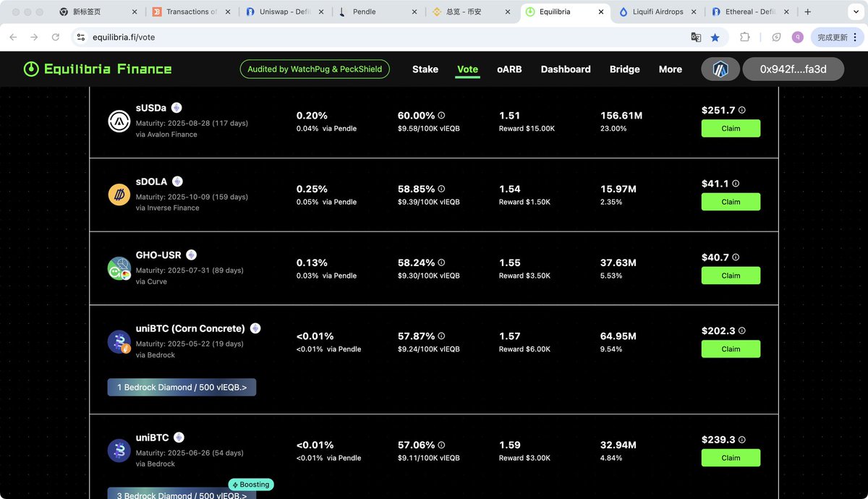Click Ethereum chain badge next to sUSDa
The width and height of the screenshot is (868, 499).
pyautogui.click(x=176, y=108)
